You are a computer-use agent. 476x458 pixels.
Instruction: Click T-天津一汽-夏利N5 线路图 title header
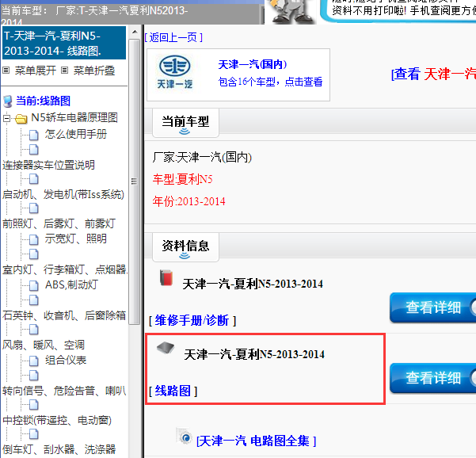coord(63,43)
